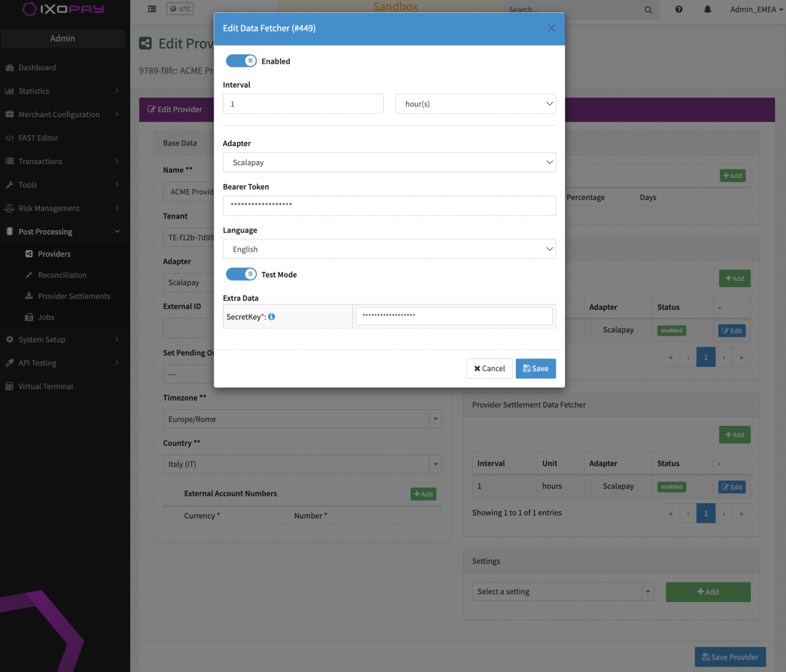Cancel the data fetcher edit

coord(489,368)
